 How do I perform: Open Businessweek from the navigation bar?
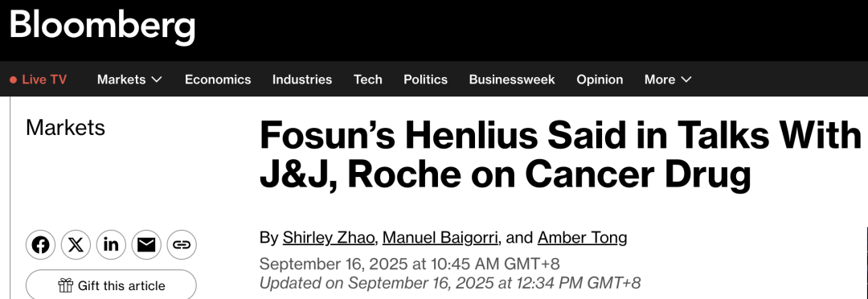pos(512,80)
